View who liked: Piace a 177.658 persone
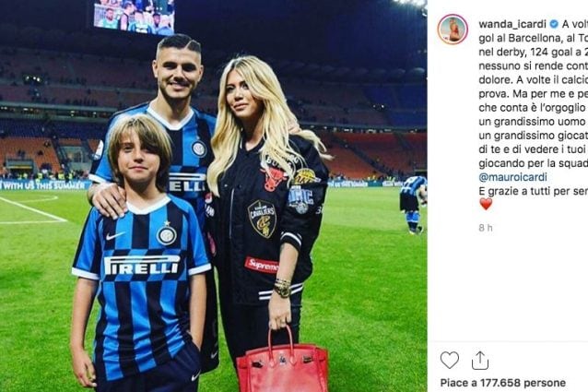Image resolution: width=588 pixels, height=392 pixels. (503, 383)
